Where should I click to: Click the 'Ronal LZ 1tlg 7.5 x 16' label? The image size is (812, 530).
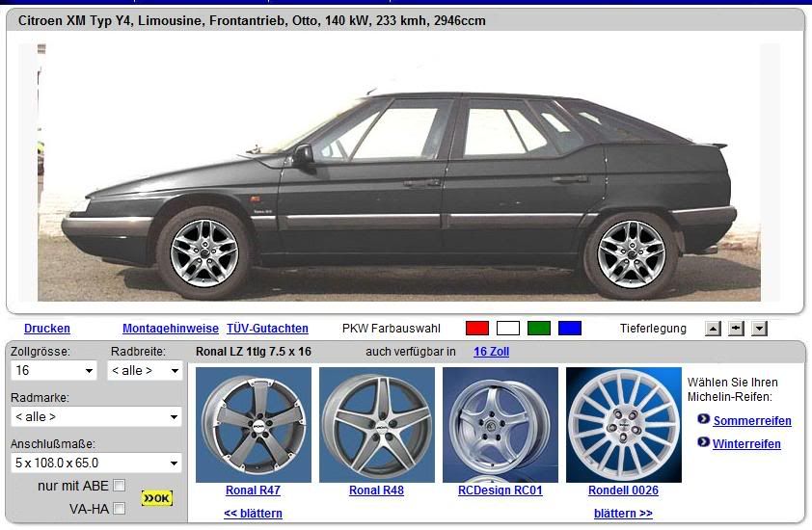(x=254, y=352)
